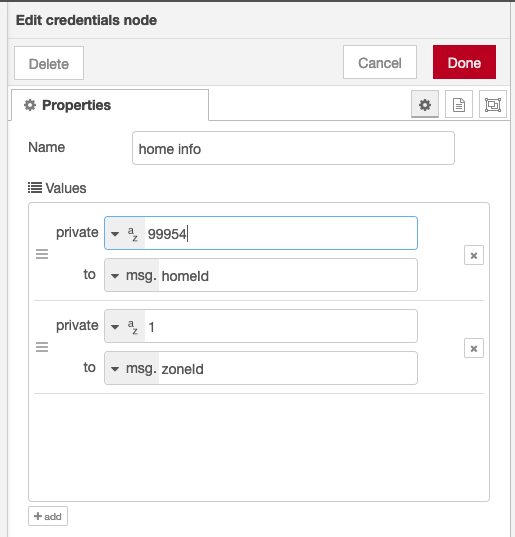
Task: Focus the Name field containing home info
Action: pos(293,148)
